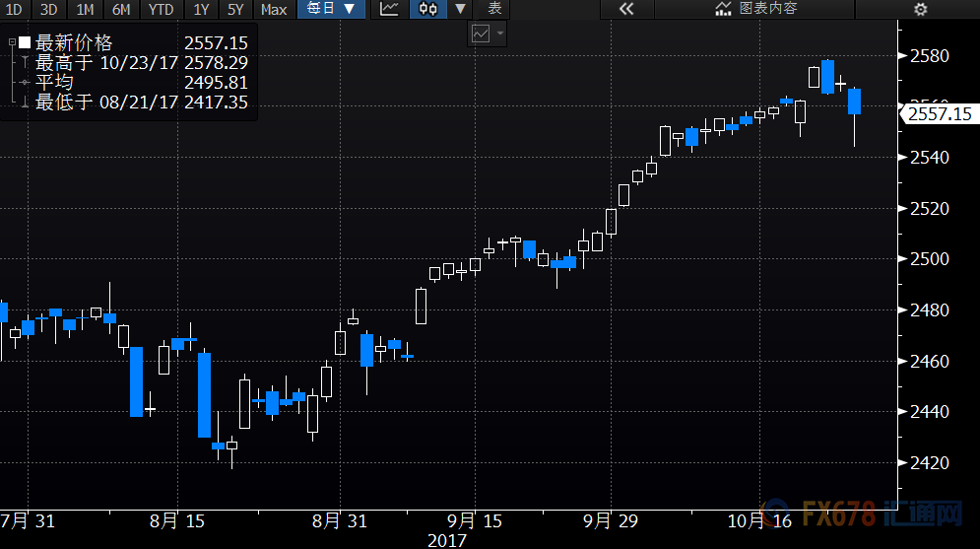Click the white series color swatch
980x549 pixels.
(25, 42)
